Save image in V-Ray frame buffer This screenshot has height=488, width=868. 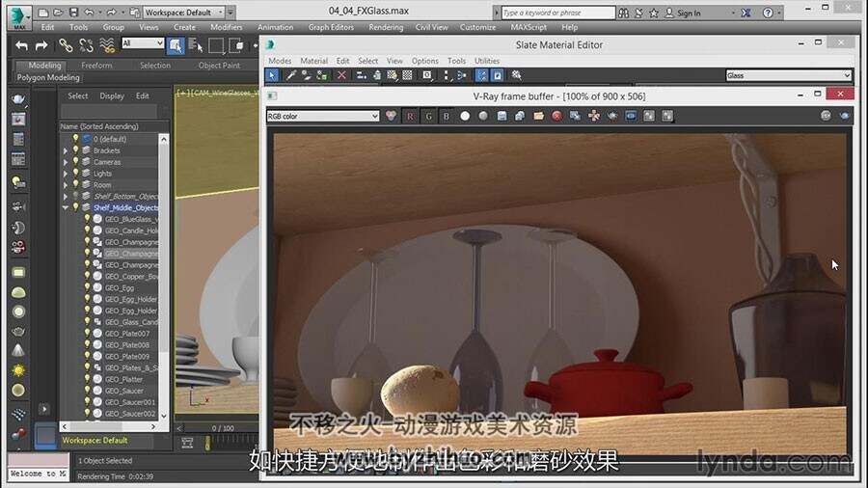tap(502, 116)
